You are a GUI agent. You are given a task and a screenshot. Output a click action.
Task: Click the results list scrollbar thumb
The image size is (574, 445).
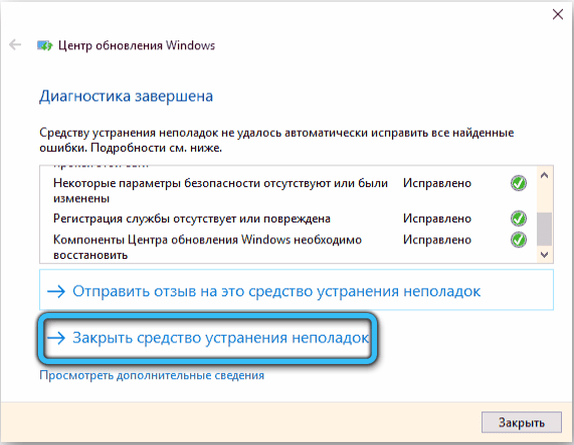point(544,229)
